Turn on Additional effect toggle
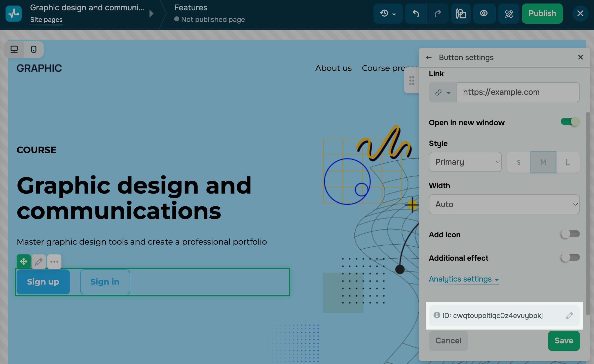This screenshot has height=364, width=594. click(570, 258)
